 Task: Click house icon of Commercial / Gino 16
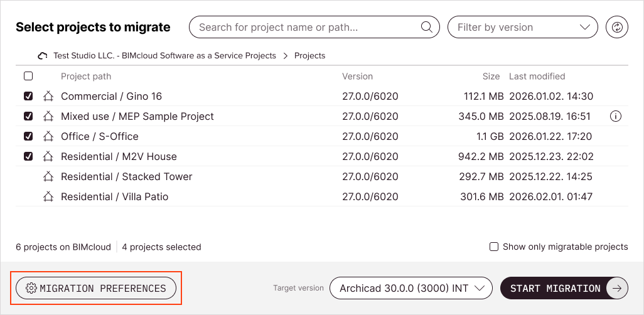(48, 97)
